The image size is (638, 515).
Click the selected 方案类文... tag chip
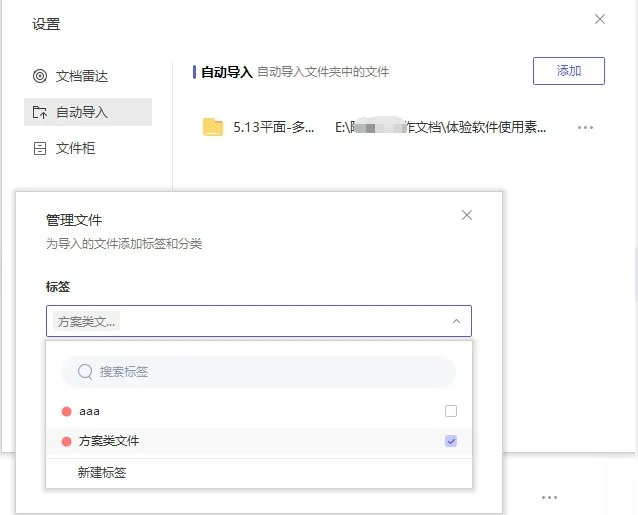pos(87,321)
